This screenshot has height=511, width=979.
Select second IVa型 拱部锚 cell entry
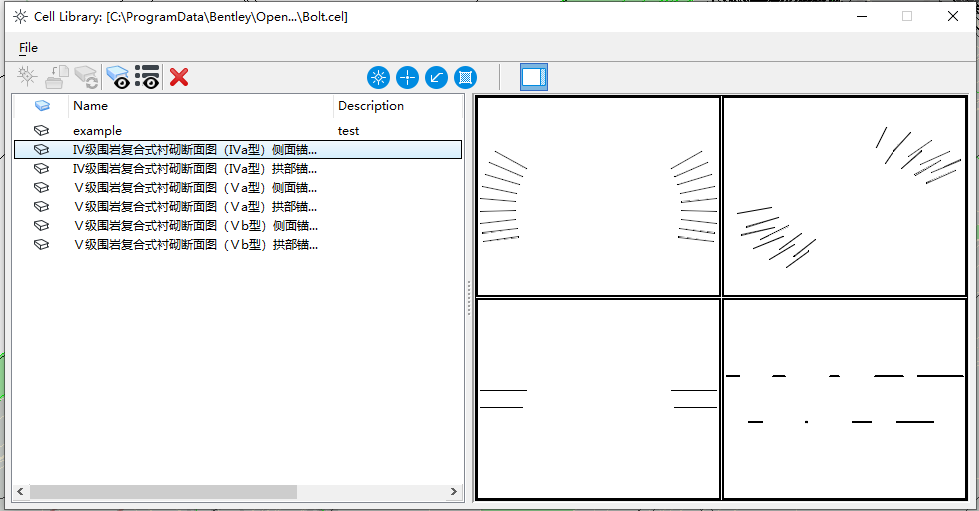click(x=195, y=168)
